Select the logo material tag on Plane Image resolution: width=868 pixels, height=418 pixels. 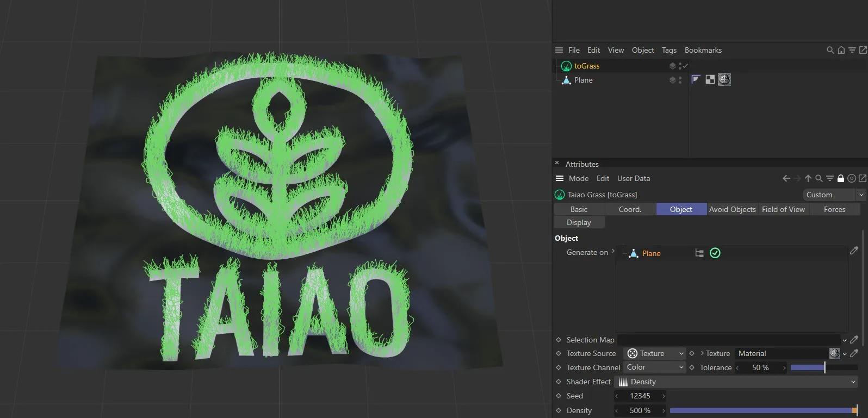point(724,80)
